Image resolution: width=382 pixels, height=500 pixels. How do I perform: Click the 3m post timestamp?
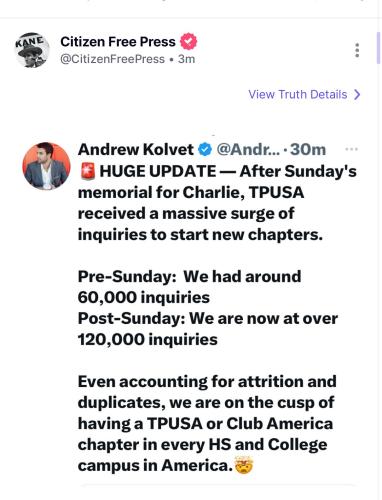[x=187, y=59]
